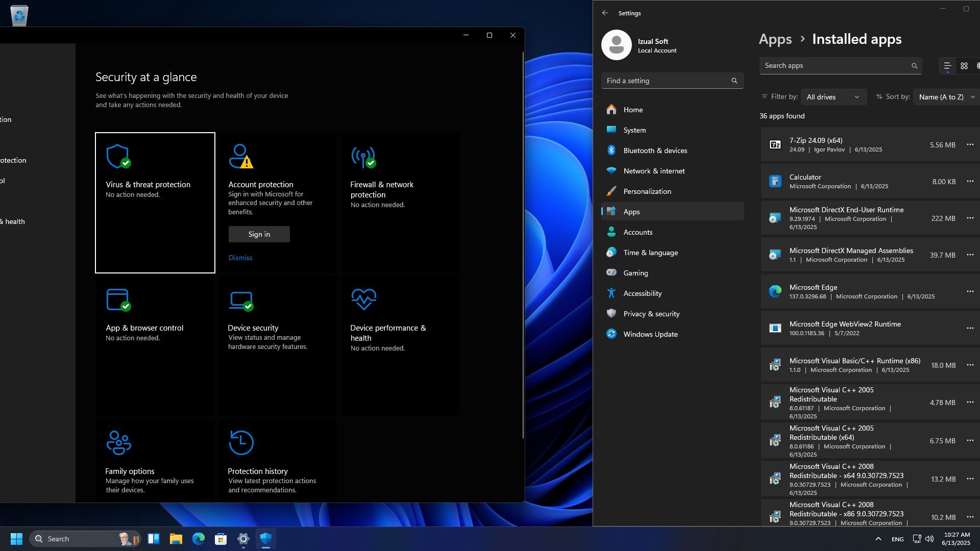Open Device security laptop icon
This screenshot has height=551, width=980.
241,300
